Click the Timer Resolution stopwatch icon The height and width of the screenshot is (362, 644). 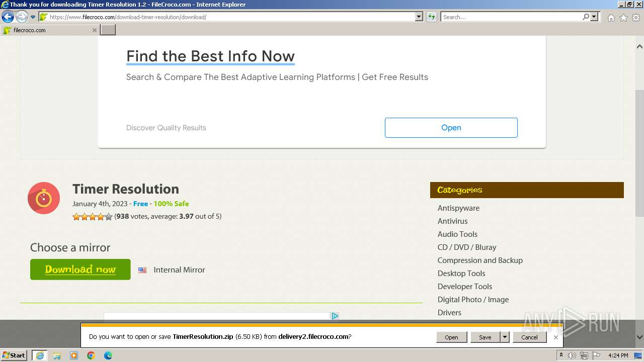pyautogui.click(x=44, y=198)
